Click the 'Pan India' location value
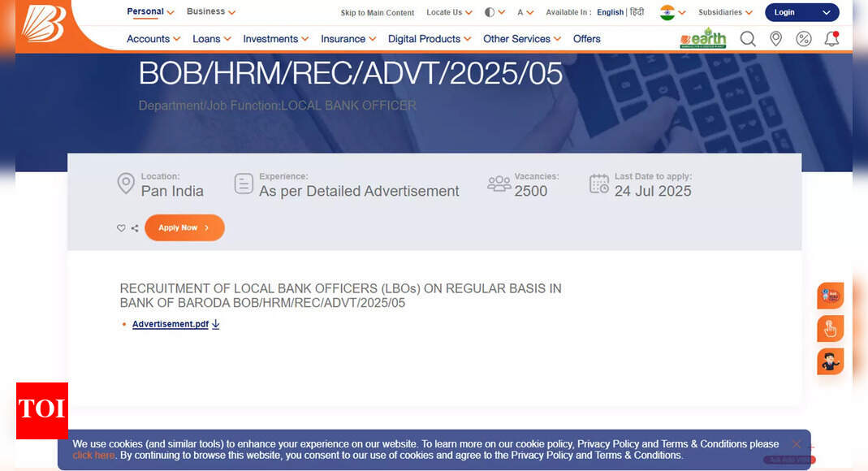The width and height of the screenshot is (868, 471). [172, 191]
